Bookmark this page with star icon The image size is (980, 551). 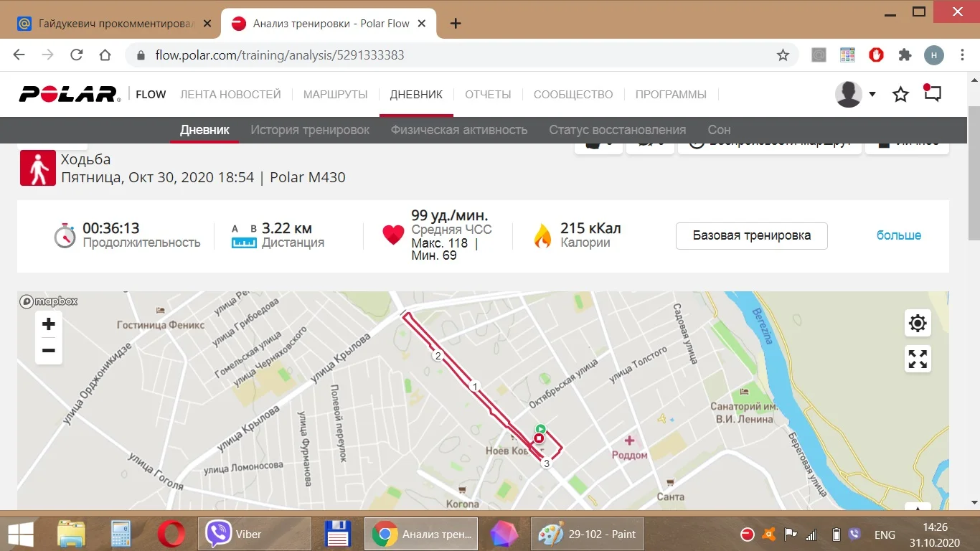783,55
